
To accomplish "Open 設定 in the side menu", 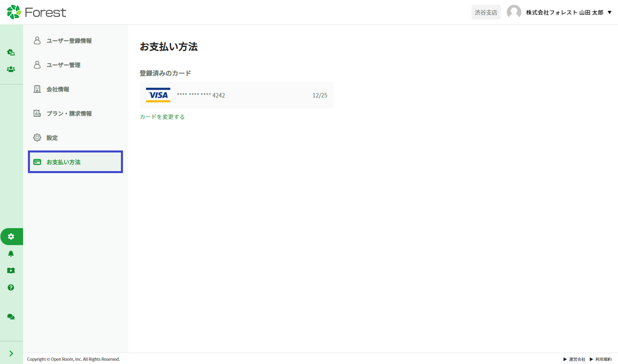I will click(52, 138).
